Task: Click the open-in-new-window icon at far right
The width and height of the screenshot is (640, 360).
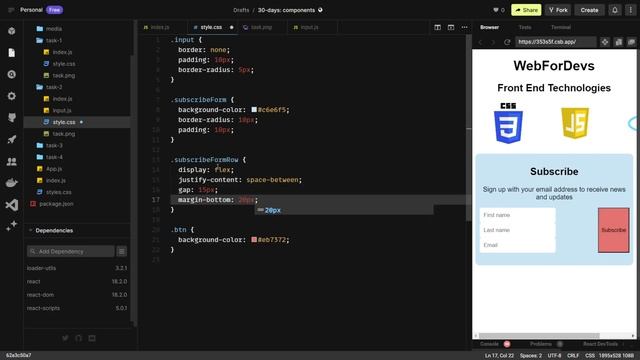Action: coord(631,42)
